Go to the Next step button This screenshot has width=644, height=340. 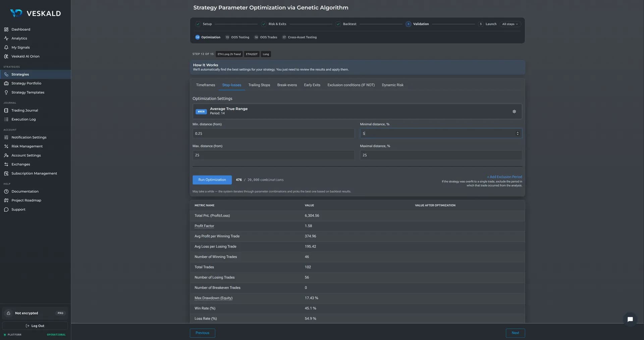pyautogui.click(x=515, y=333)
